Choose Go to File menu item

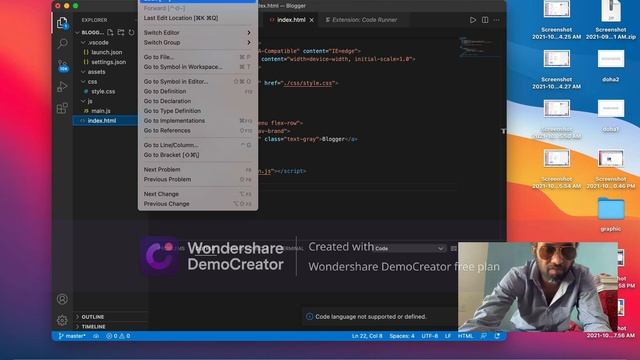198,57
